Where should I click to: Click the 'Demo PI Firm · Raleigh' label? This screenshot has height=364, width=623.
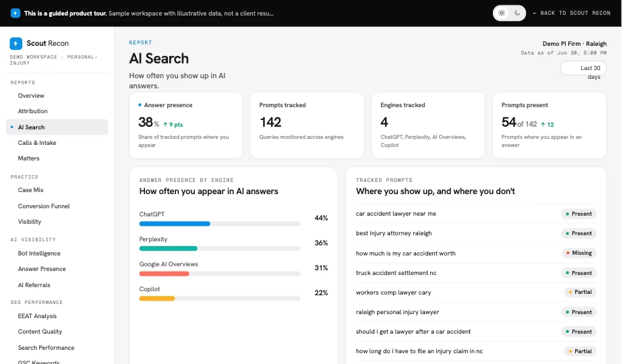tap(574, 44)
